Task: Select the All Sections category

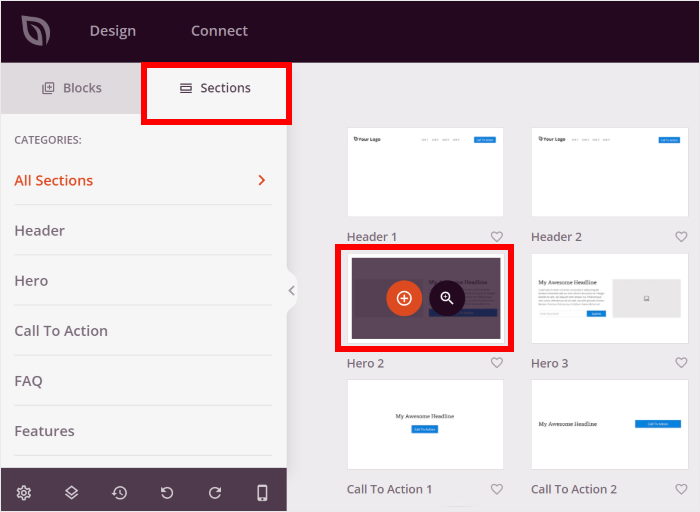Action: tap(143, 180)
